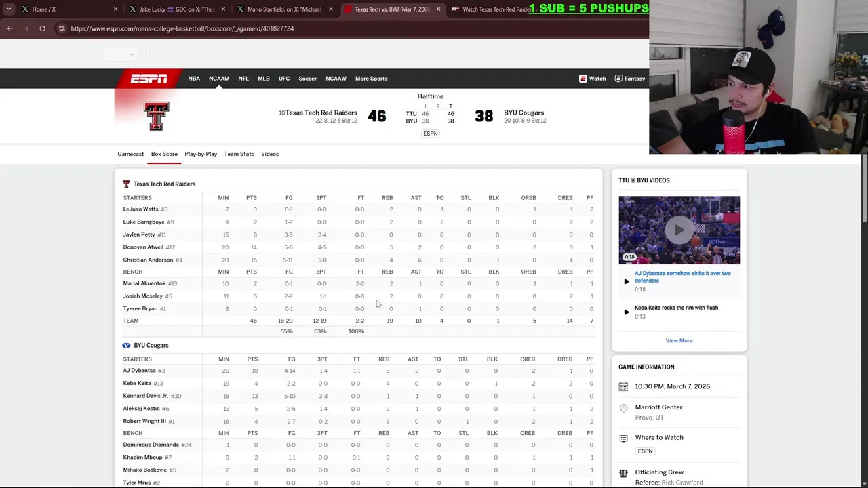
Task: Open LeJuan Watts player page
Action: coord(140,209)
